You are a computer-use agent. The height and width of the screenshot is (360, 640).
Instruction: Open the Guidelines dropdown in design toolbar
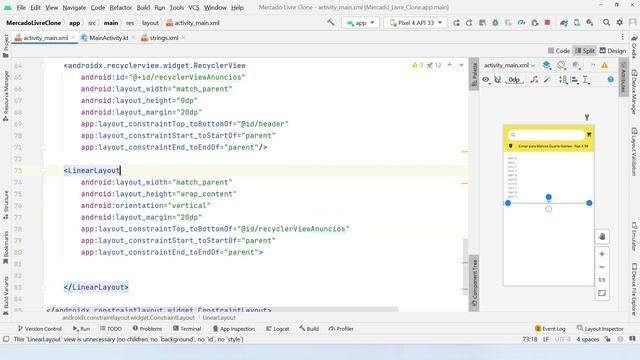[587, 80]
